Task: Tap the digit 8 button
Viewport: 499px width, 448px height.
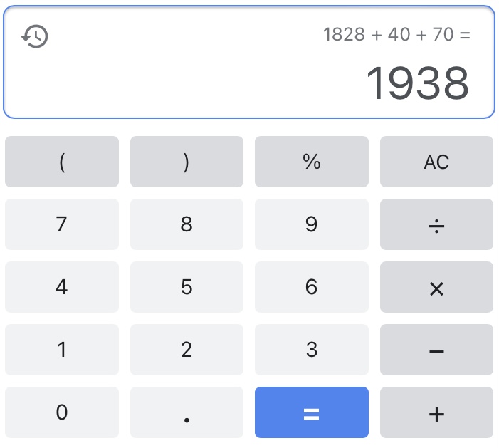Action: click(187, 224)
